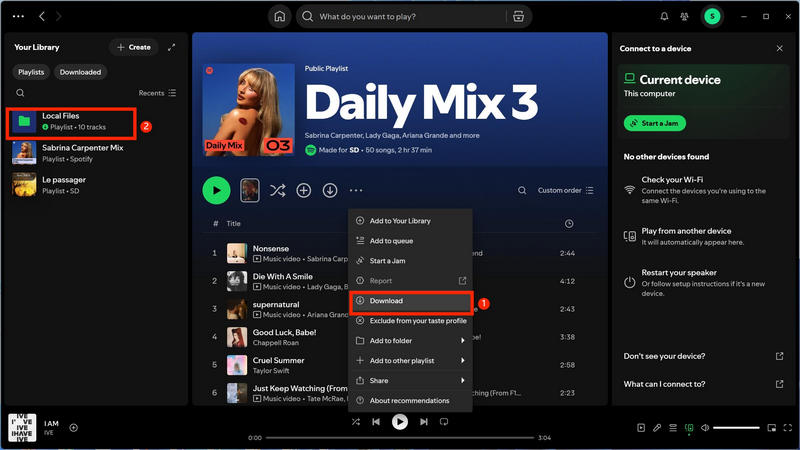Image resolution: width=800 pixels, height=450 pixels.
Task: Toggle the Now Playing view icon
Action: click(x=641, y=428)
